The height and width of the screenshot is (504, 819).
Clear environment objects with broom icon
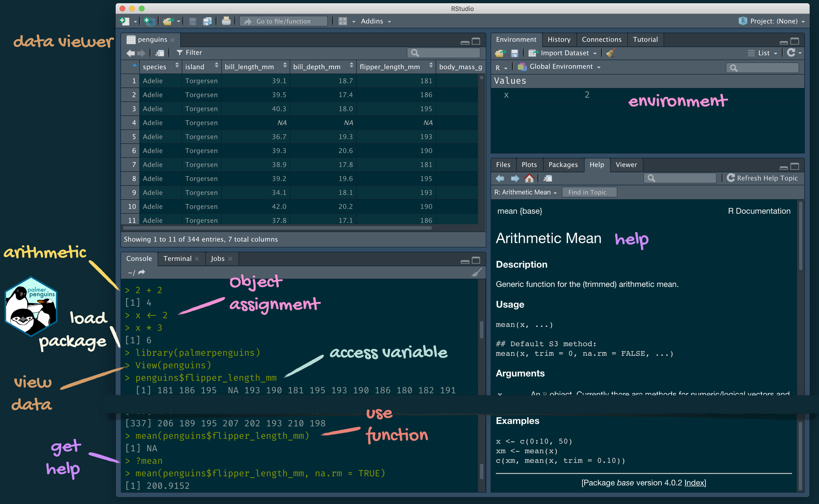(x=610, y=53)
